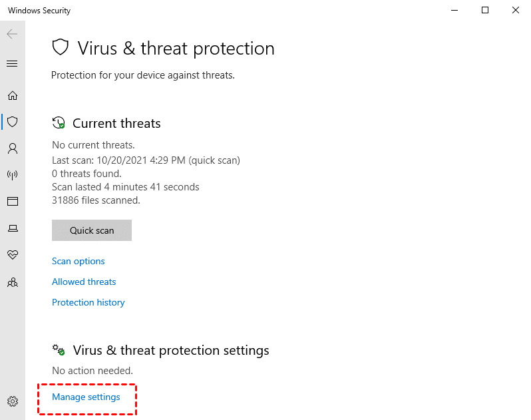Open Settings gear in sidebar

[x=12, y=401]
